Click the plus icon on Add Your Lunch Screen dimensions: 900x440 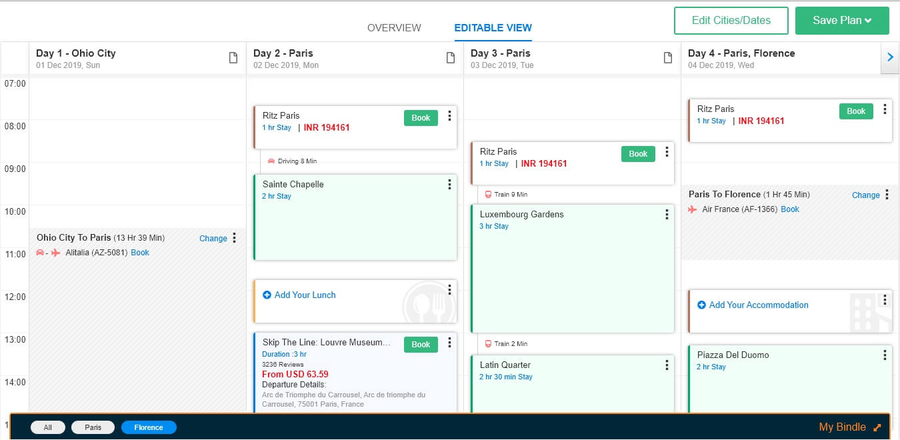coord(267,295)
